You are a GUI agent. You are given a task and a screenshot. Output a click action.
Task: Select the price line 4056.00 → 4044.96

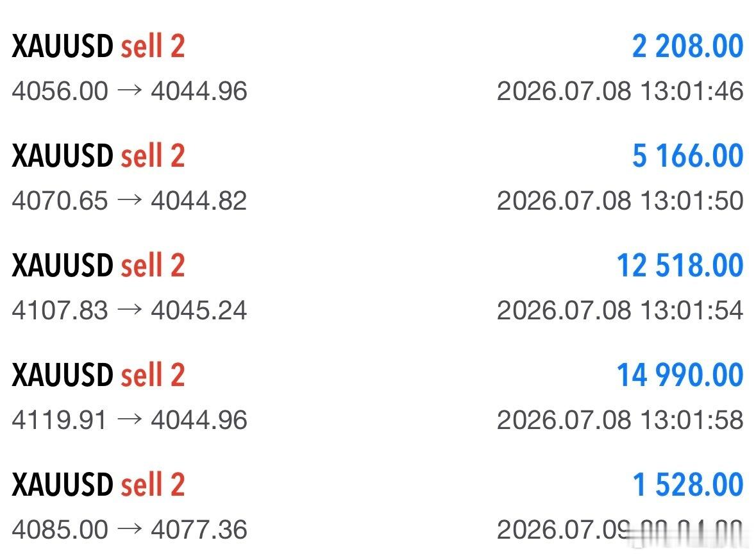(130, 90)
